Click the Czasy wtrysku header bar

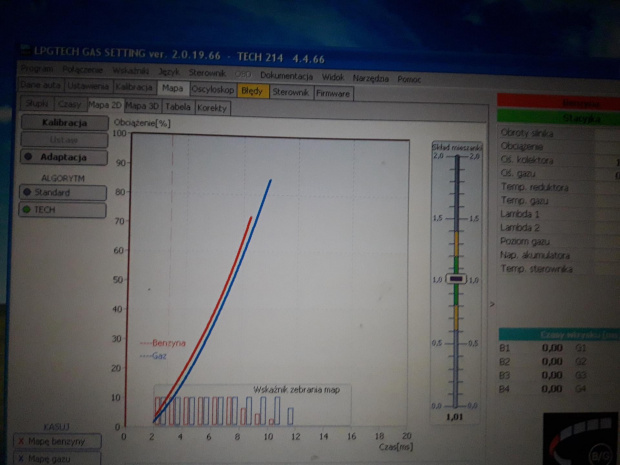click(x=559, y=335)
